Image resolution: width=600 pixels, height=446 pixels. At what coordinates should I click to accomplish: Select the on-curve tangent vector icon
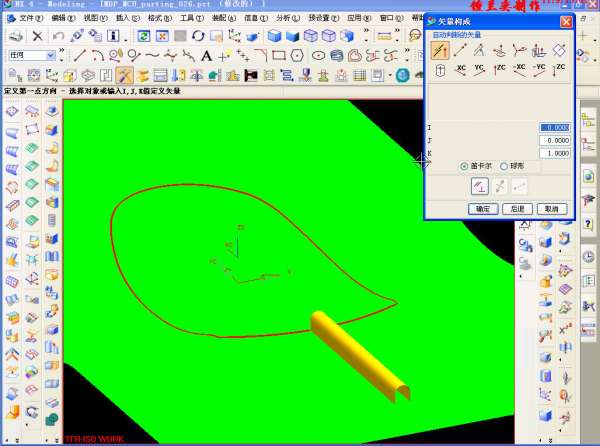pyautogui.click(x=519, y=50)
